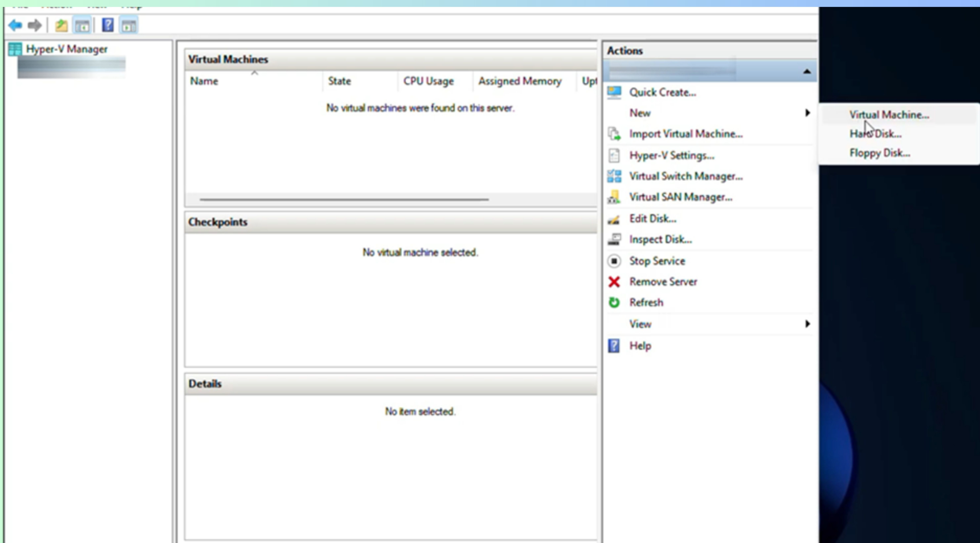The height and width of the screenshot is (543, 980).
Task: Click the Hyper-V Settings page icon
Action: [614, 155]
